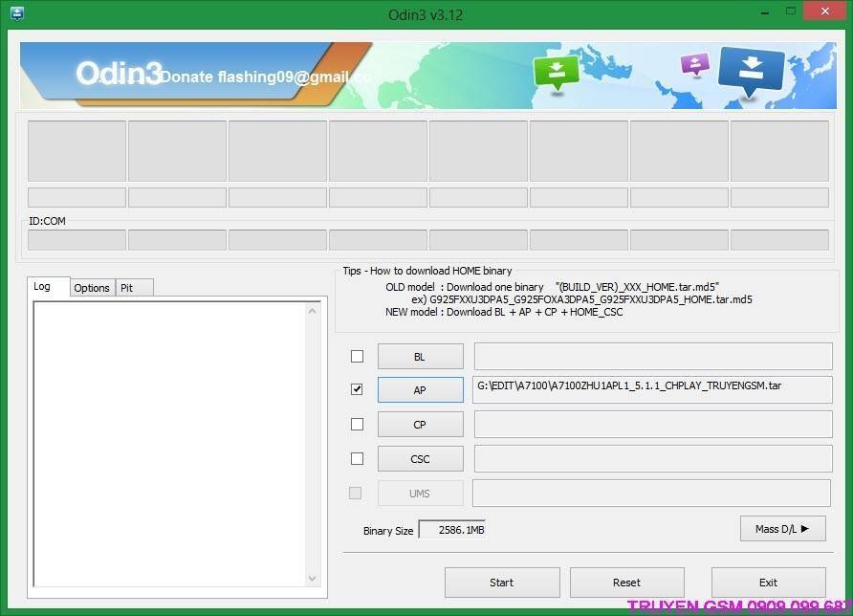853x616 pixels.
Task: Click the green download bubble icon in banner
Action: tap(556, 73)
